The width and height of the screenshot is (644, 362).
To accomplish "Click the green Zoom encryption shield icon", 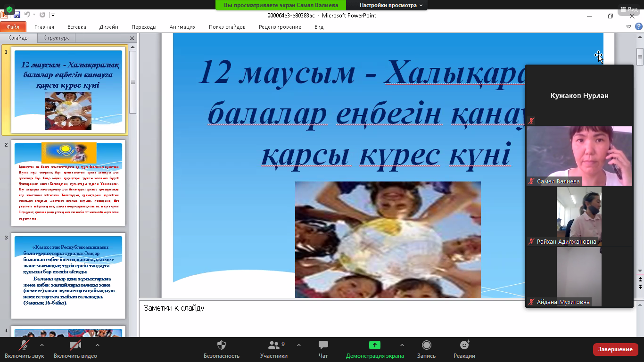I will [9, 9].
